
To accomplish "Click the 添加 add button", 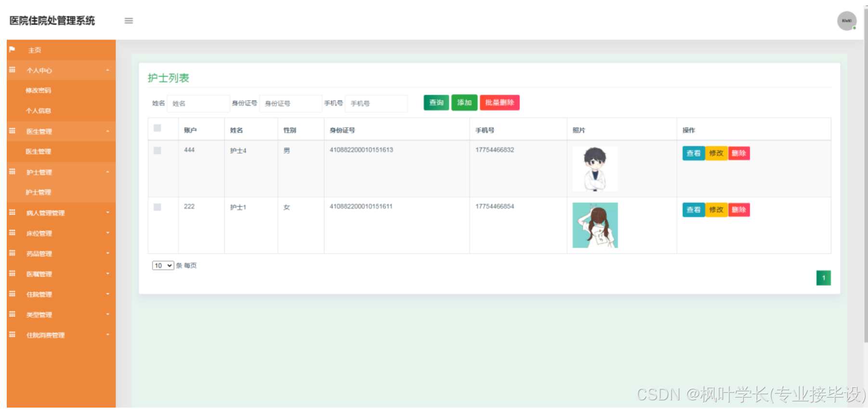I will (x=464, y=103).
